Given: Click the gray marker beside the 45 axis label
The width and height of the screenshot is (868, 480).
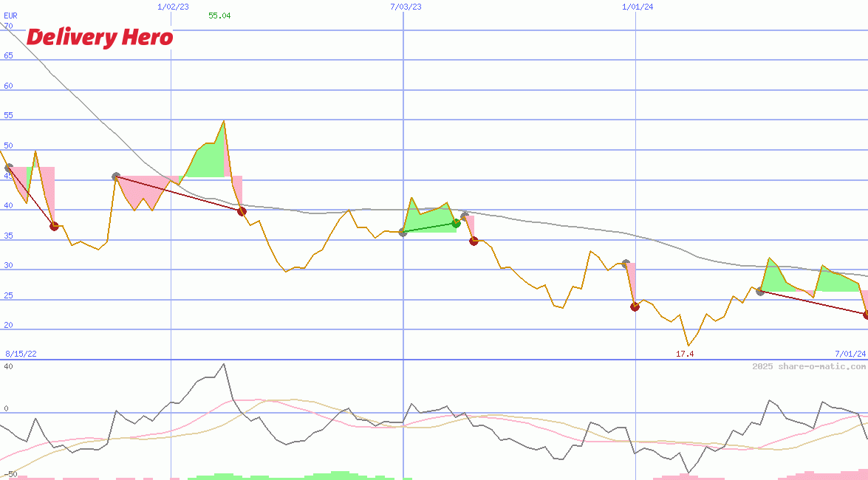Looking at the screenshot, I should [x=8, y=168].
